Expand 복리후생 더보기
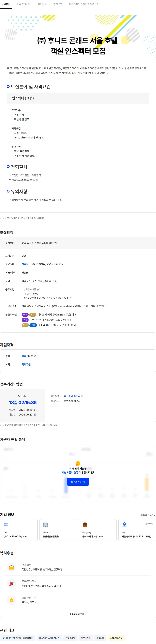The width and height of the screenshot is (156, 644). [78, 614]
